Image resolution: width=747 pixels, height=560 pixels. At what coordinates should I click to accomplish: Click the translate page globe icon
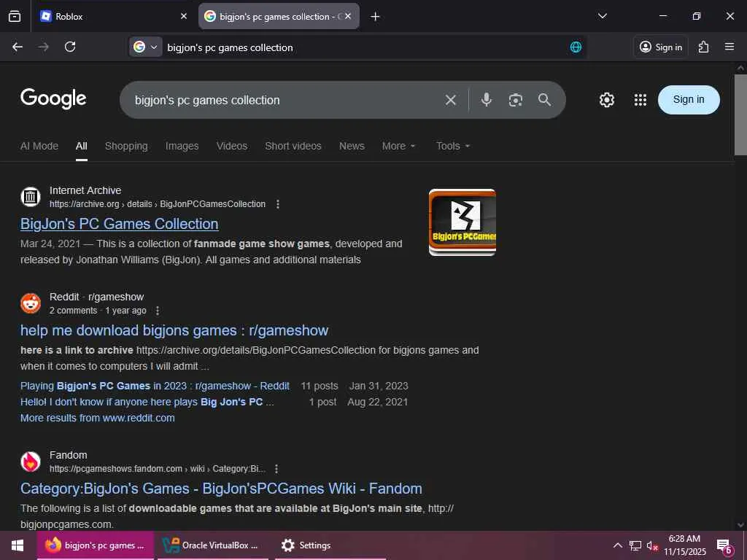[576, 47]
